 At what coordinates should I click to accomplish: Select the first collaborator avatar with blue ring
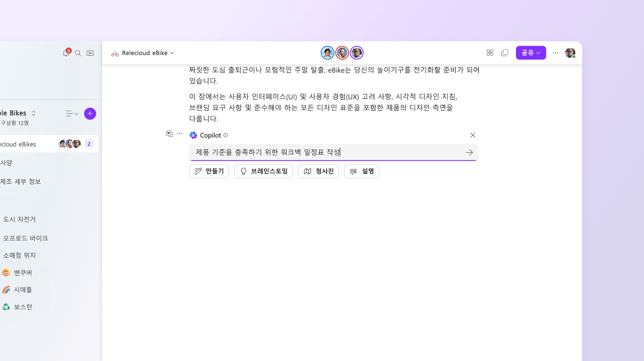pos(327,53)
